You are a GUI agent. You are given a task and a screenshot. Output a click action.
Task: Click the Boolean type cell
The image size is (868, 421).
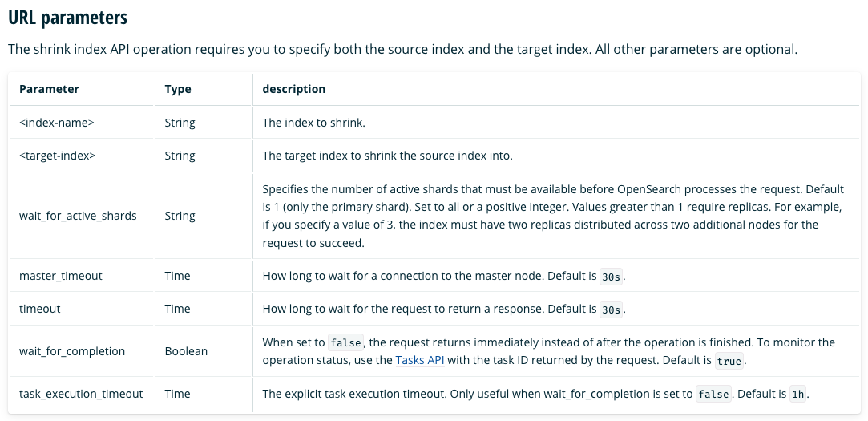[x=186, y=351]
